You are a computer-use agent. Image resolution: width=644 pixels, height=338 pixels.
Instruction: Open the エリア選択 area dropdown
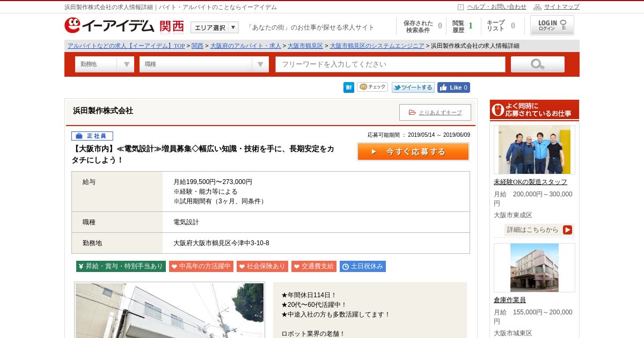215,27
